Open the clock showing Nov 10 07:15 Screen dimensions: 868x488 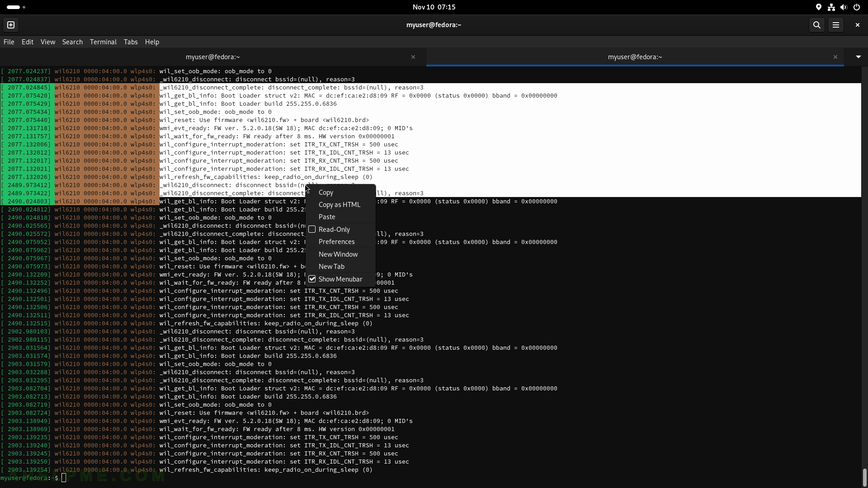click(x=434, y=7)
